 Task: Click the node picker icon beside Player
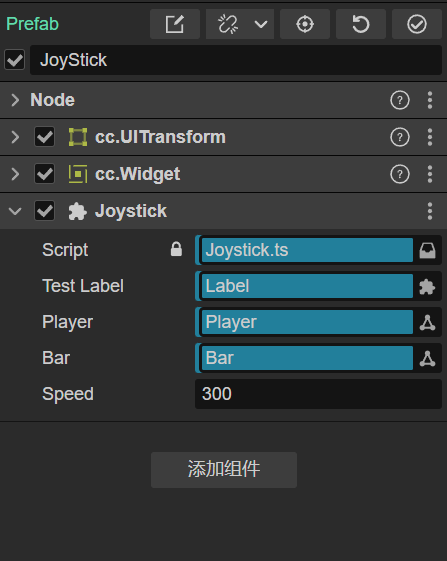[x=428, y=322]
